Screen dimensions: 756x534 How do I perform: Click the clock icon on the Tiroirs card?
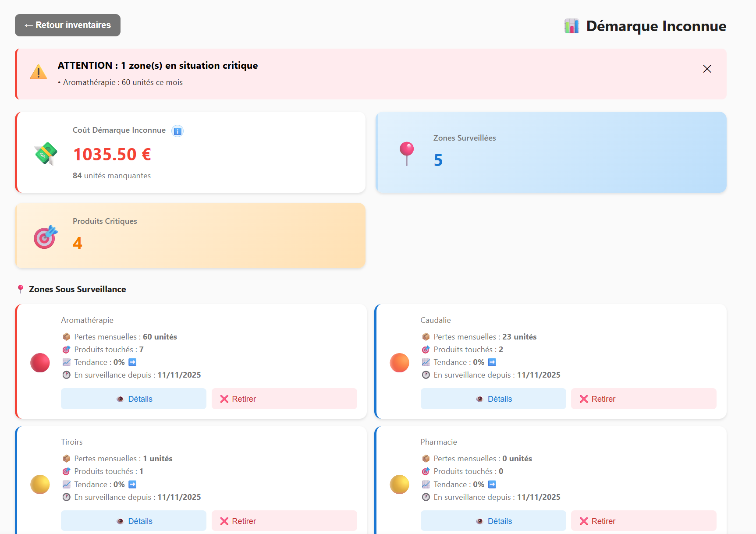pos(67,497)
